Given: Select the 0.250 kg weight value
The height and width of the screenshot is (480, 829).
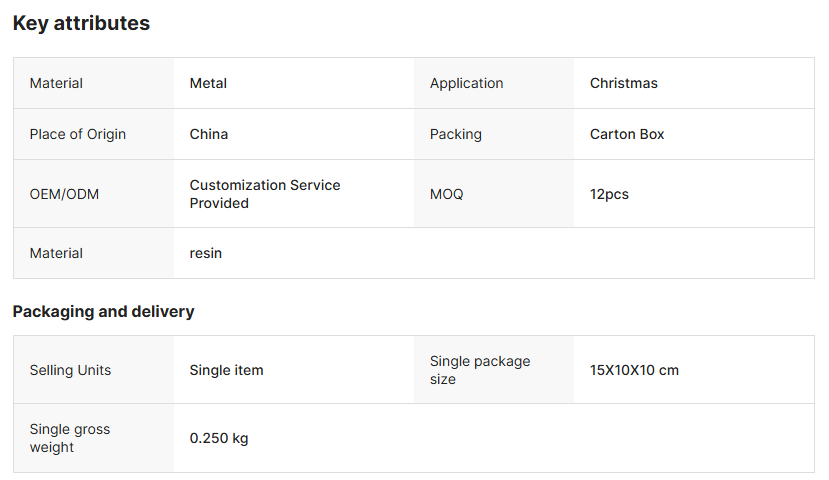Looking at the screenshot, I should click(218, 438).
